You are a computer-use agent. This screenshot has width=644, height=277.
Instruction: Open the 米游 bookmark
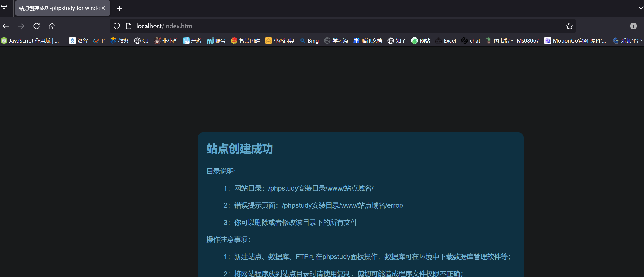[192, 41]
